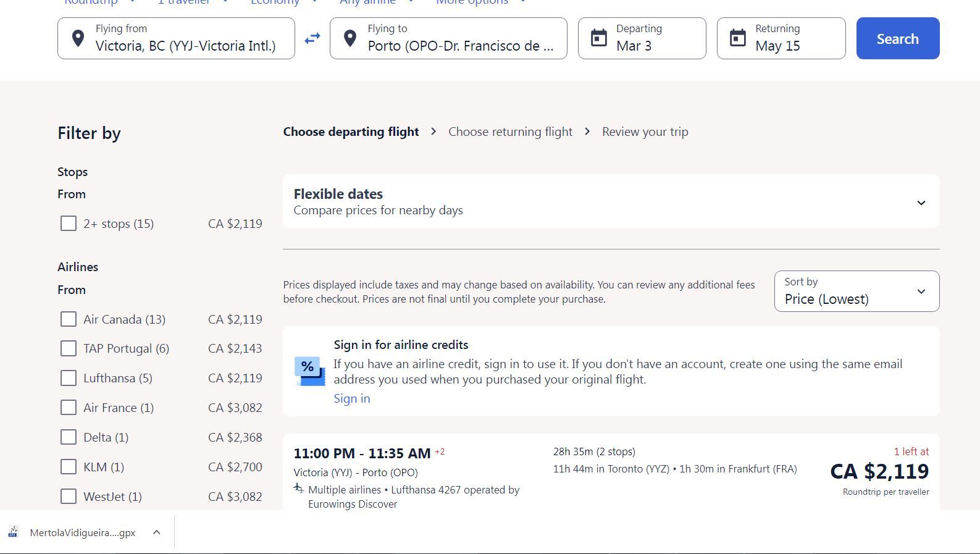The height and width of the screenshot is (554, 980).
Task: Click the location pin icon in Flying to
Action: (350, 38)
